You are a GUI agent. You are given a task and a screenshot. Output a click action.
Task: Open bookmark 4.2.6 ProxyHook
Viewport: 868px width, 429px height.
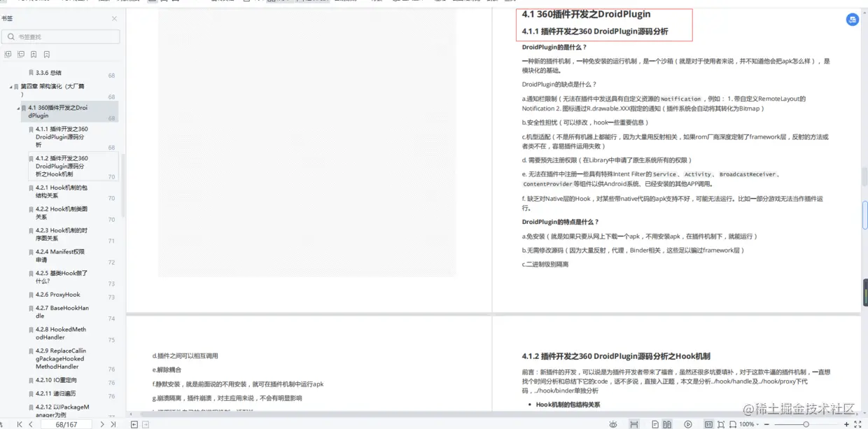click(x=58, y=295)
